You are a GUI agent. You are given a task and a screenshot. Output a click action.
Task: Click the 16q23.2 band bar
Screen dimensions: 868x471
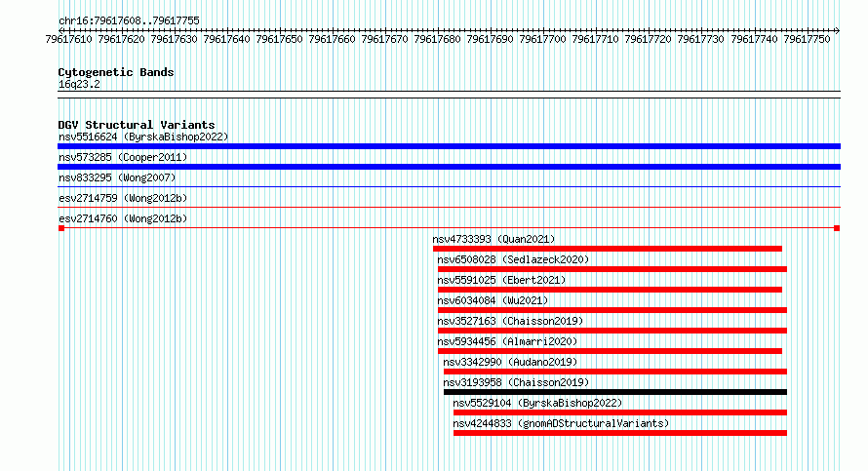(449, 95)
